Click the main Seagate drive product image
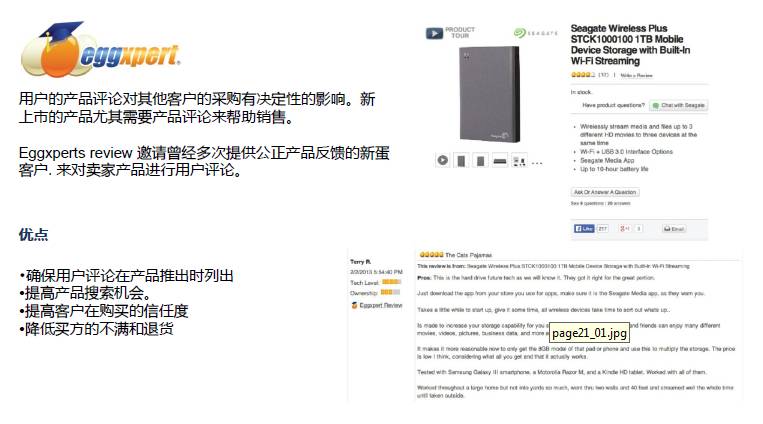 (490, 94)
